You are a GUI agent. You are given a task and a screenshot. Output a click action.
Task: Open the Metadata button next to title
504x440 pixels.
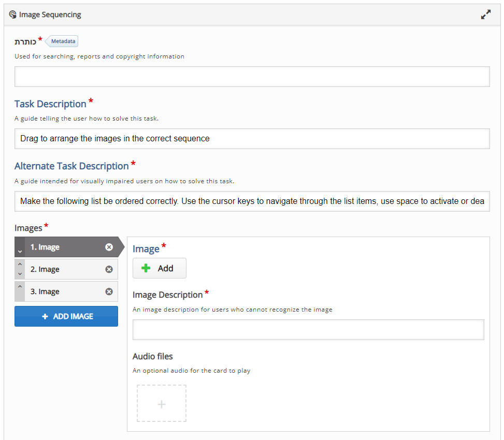tap(63, 41)
